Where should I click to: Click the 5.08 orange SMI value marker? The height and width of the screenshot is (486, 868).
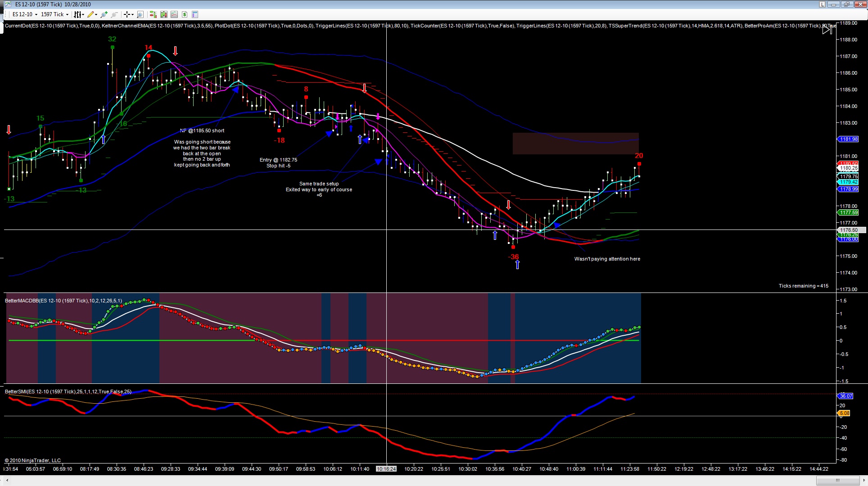pos(844,413)
